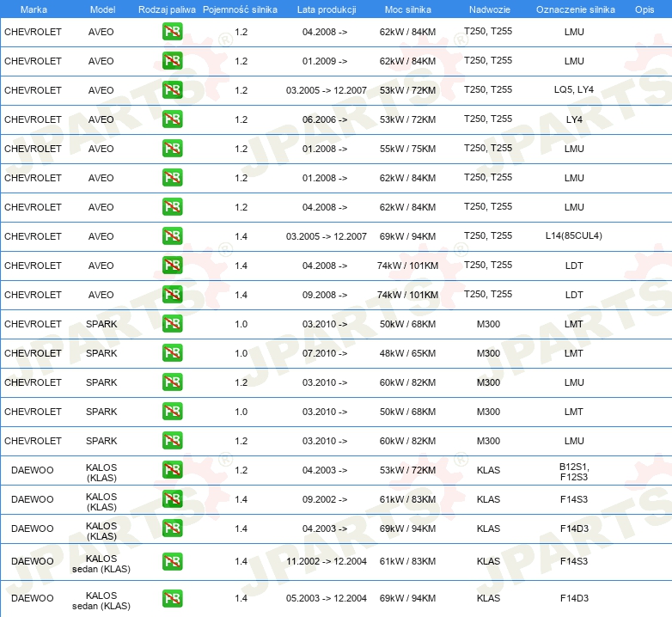Click the Rodzaj paliwa column header
The height and width of the screenshot is (617, 672).
(167, 9)
